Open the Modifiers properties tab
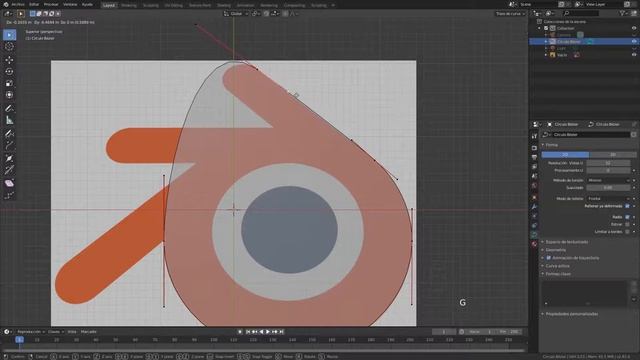This screenshot has height=360, width=640. (534, 207)
